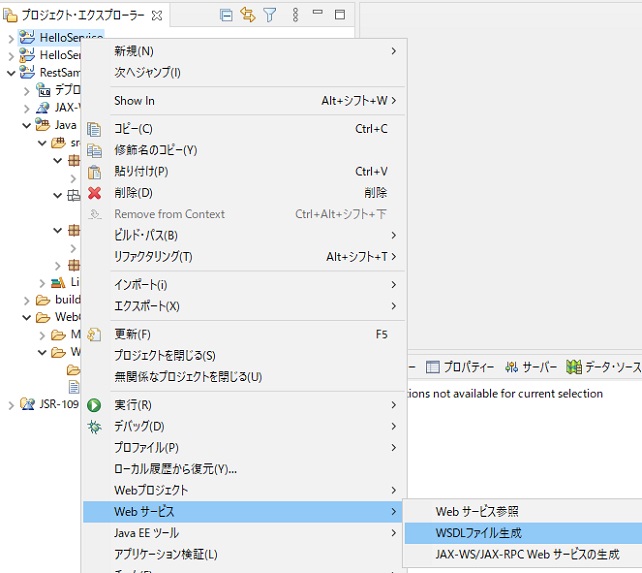
Task: Expand the build folder node
Action: 27,301
